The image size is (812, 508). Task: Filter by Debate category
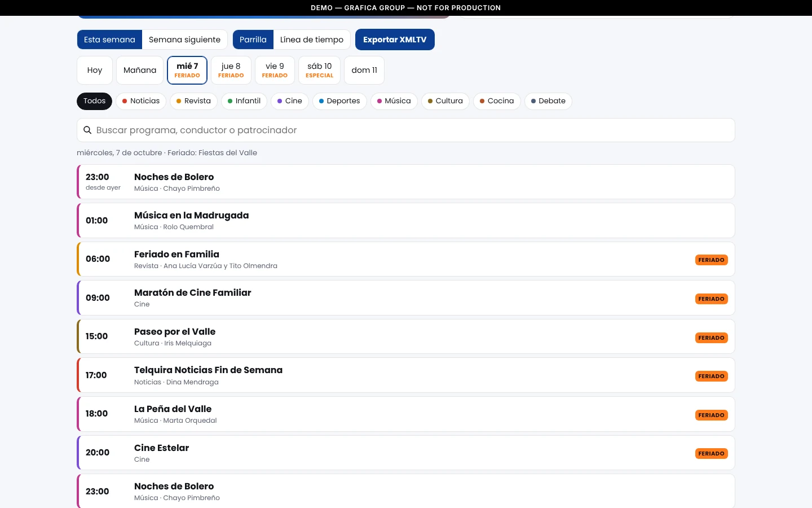coord(548,101)
